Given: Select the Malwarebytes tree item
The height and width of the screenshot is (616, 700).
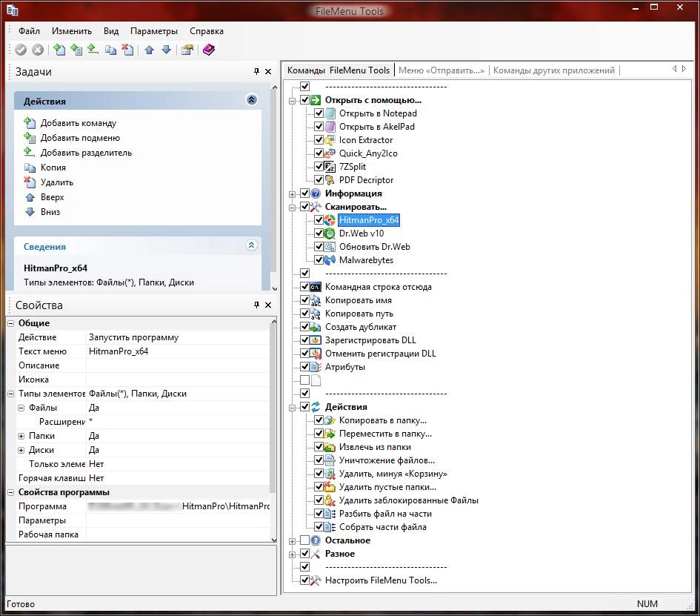Looking at the screenshot, I should [x=366, y=260].
